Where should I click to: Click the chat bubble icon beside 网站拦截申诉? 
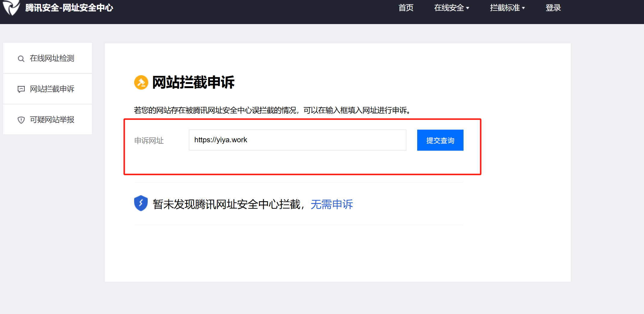tap(21, 89)
